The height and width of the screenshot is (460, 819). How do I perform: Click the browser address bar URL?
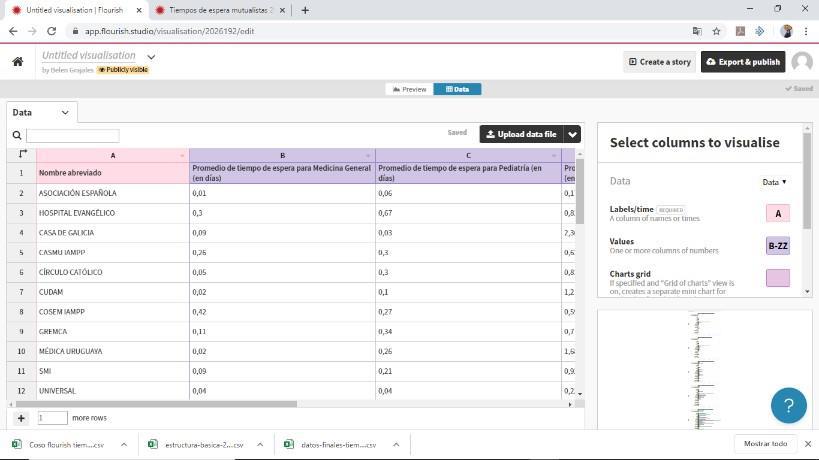pos(169,31)
